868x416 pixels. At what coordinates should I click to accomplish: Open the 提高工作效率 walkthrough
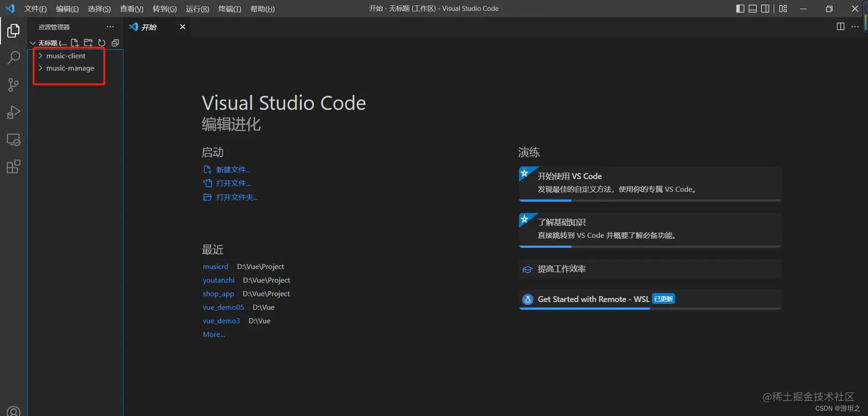(x=650, y=269)
